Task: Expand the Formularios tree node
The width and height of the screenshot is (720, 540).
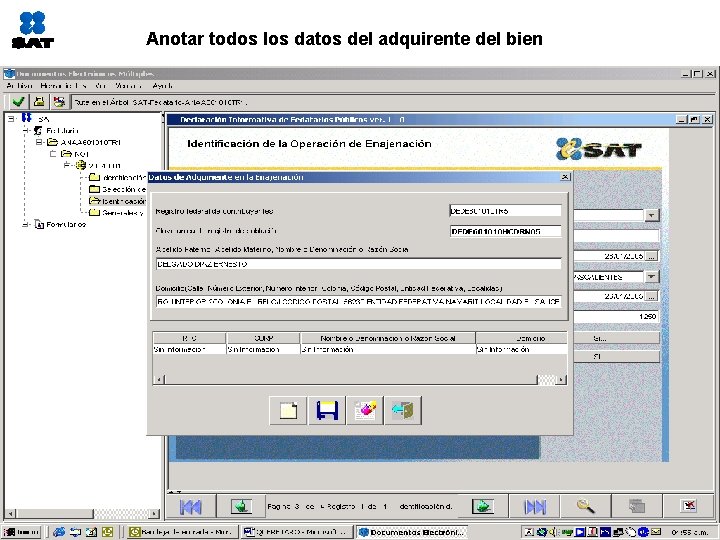Action: [x=25, y=225]
